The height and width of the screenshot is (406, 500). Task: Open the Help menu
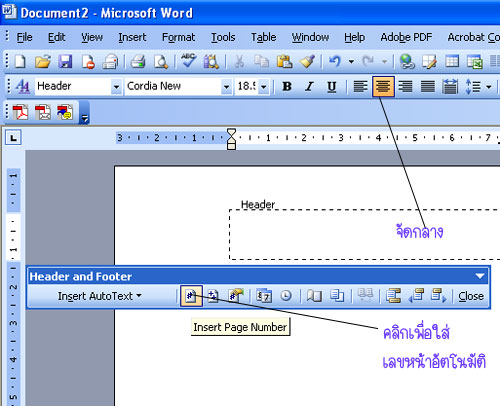(x=354, y=37)
